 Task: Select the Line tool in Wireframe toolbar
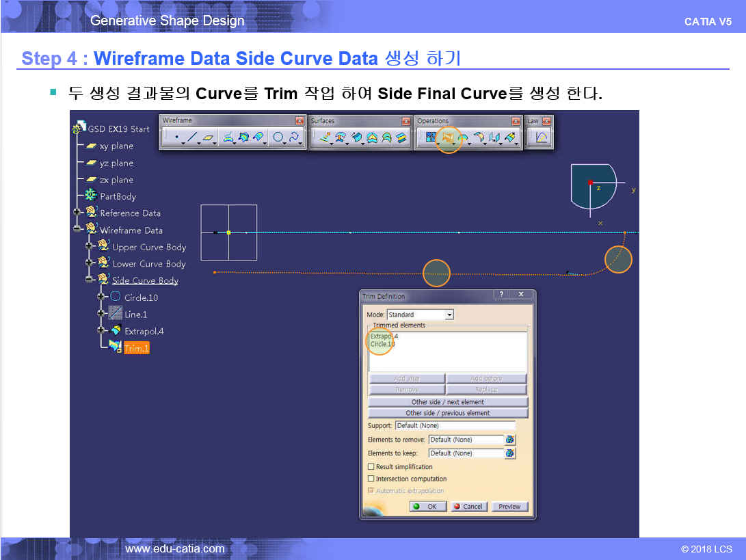[192, 138]
